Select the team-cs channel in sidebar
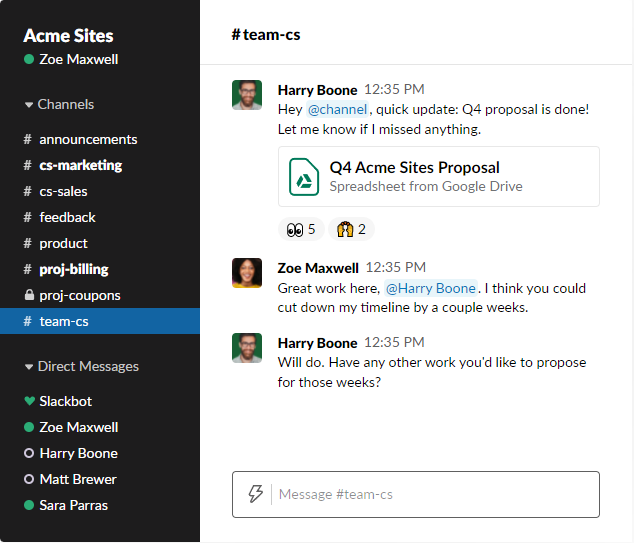The height and width of the screenshot is (543, 634). coord(100,321)
